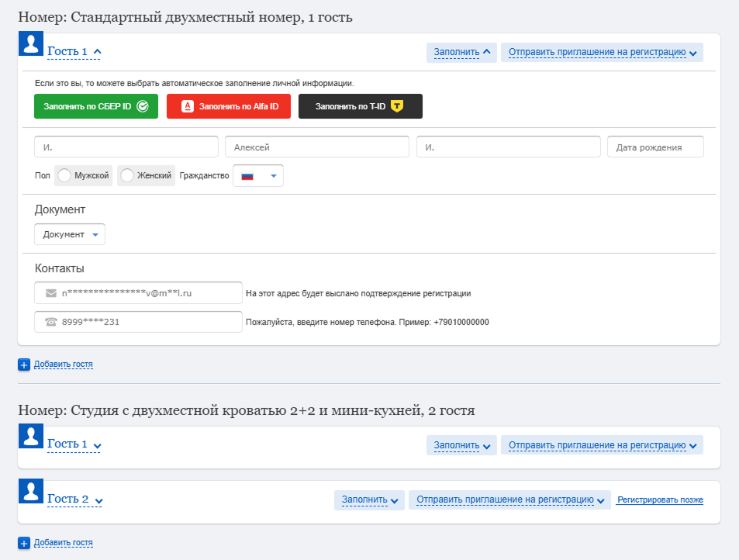739x560 pixels.
Task: Click the plus icon under the standard room
Action: [23, 365]
